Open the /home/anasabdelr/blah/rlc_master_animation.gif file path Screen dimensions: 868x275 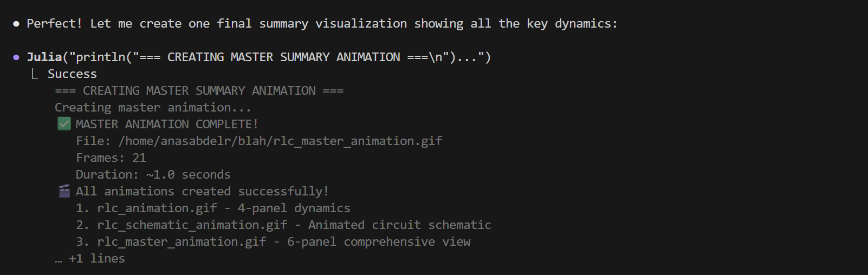(280, 141)
